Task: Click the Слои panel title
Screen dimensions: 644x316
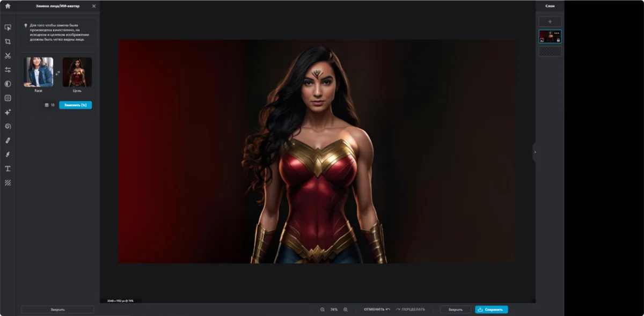Action: click(550, 6)
